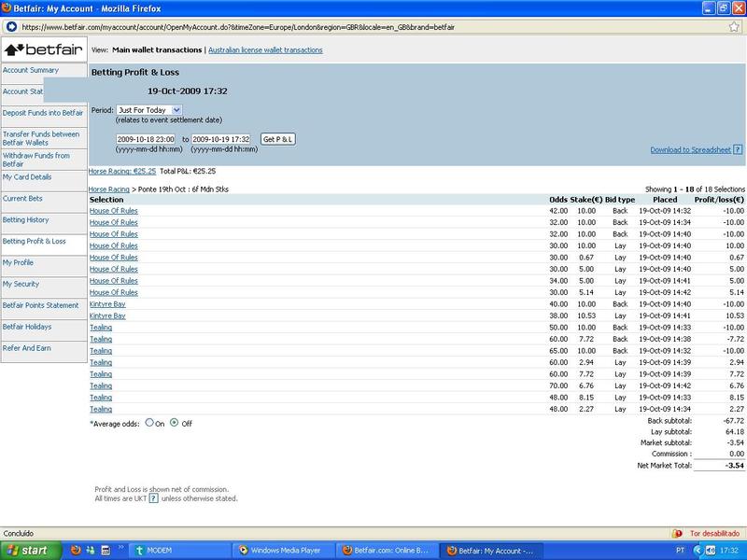Expand hidden quick launch items chevron
This screenshot has height=560, width=747.
120,548
